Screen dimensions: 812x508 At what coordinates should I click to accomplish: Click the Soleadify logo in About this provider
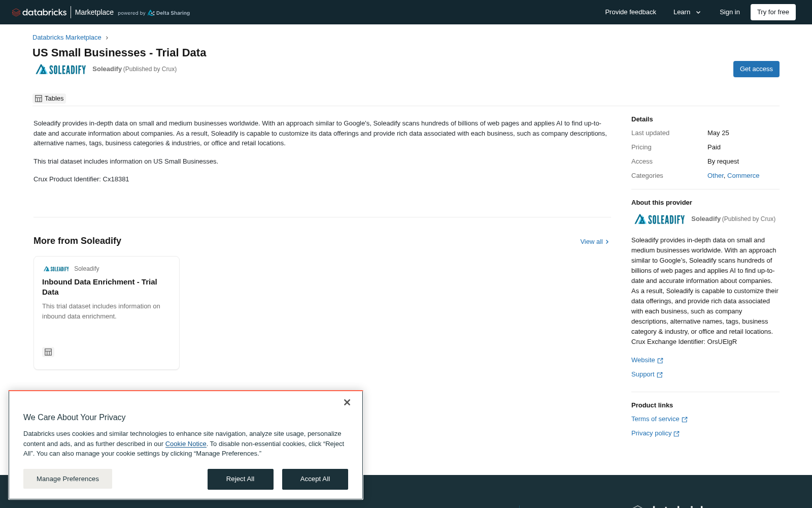point(660,219)
